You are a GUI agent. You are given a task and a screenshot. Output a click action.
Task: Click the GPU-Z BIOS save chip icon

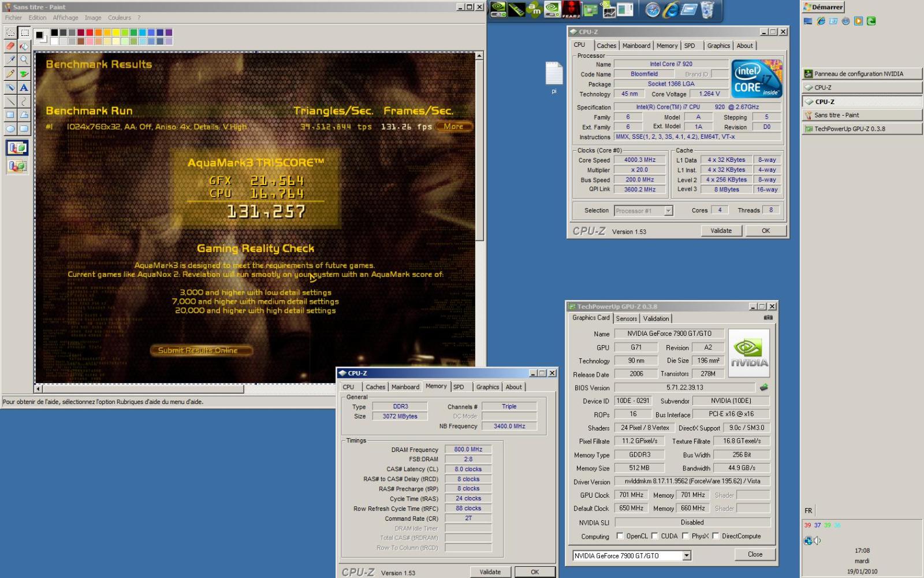click(764, 387)
